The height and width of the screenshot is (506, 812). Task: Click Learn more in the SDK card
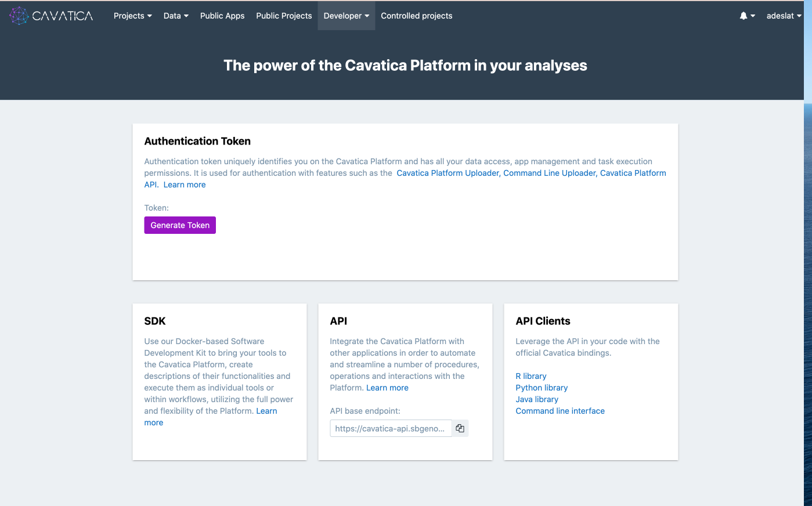tap(266, 411)
